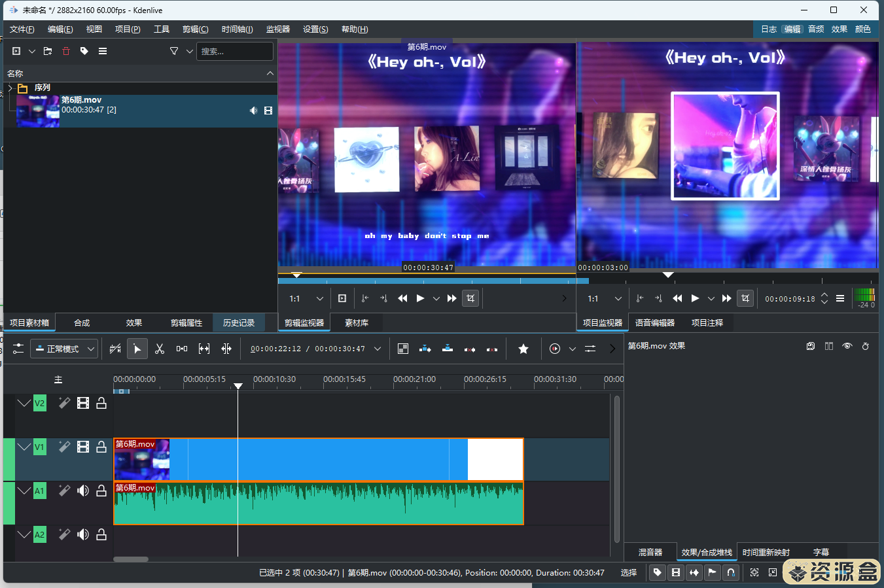Open project monitor hamburger options menu
Viewport: 884px width, 588px height.
click(x=840, y=298)
